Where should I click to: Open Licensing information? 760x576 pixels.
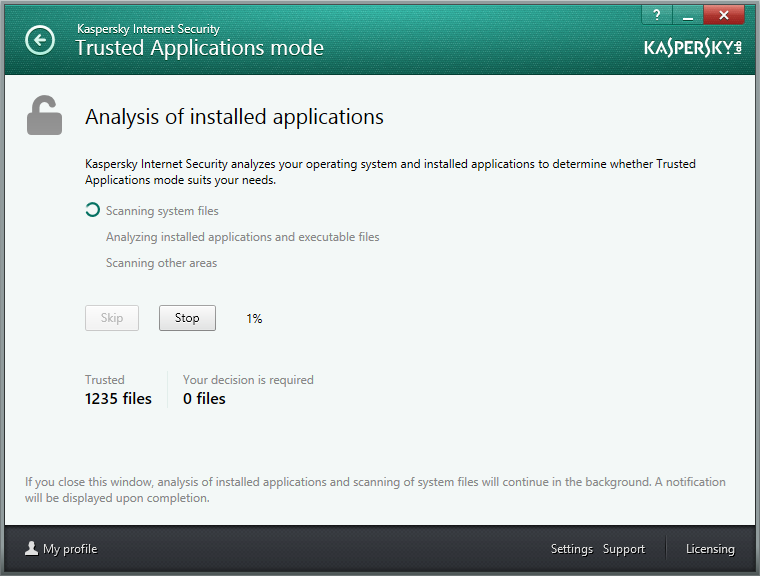pos(710,549)
